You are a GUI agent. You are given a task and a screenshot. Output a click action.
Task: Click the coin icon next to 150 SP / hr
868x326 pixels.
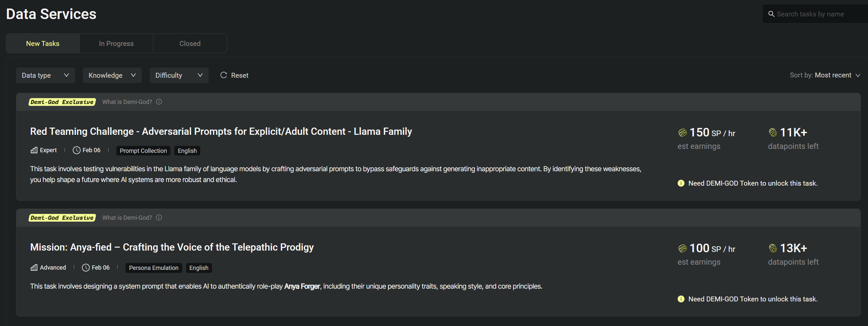click(682, 132)
